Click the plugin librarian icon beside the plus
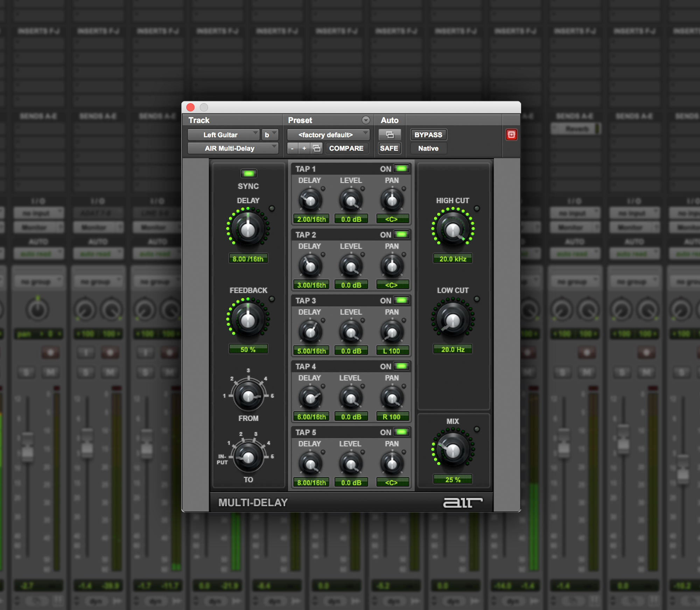The width and height of the screenshot is (700, 610). click(x=317, y=148)
